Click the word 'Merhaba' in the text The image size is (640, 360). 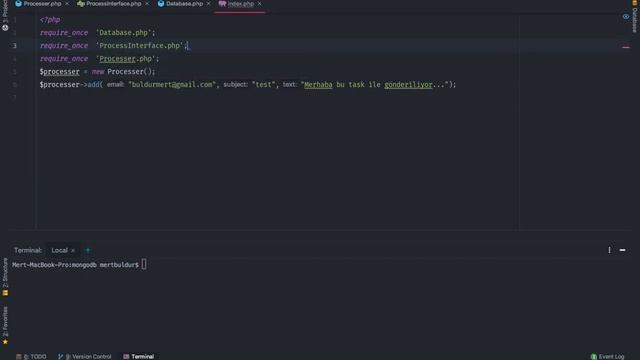318,84
